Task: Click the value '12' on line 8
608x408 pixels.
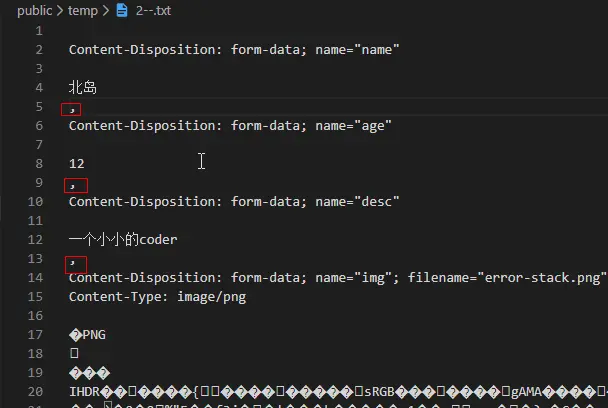Action: [x=76, y=164]
